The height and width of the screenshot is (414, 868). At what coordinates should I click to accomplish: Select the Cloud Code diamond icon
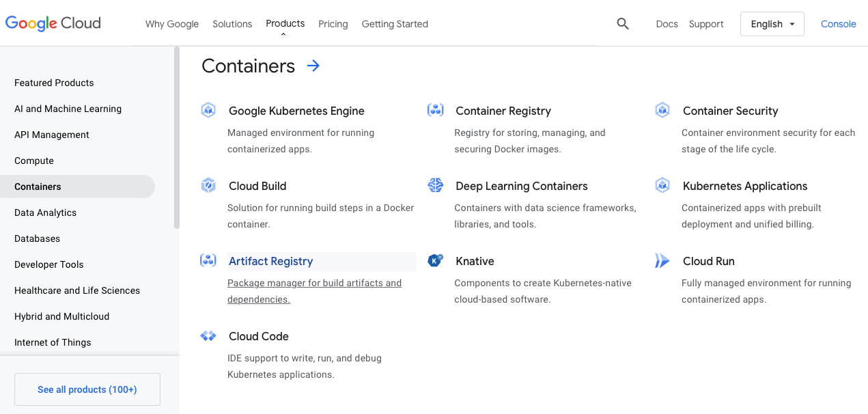208,335
